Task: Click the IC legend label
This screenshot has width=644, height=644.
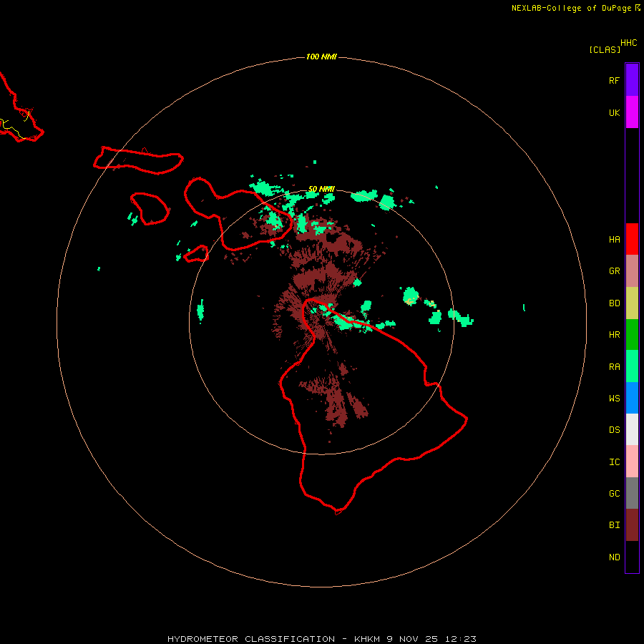Action: [x=614, y=462]
